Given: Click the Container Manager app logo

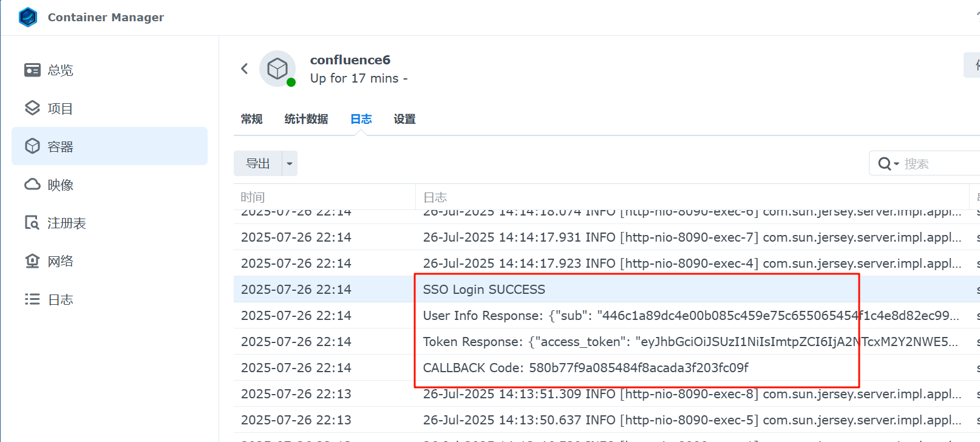Looking at the screenshot, I should (28, 17).
